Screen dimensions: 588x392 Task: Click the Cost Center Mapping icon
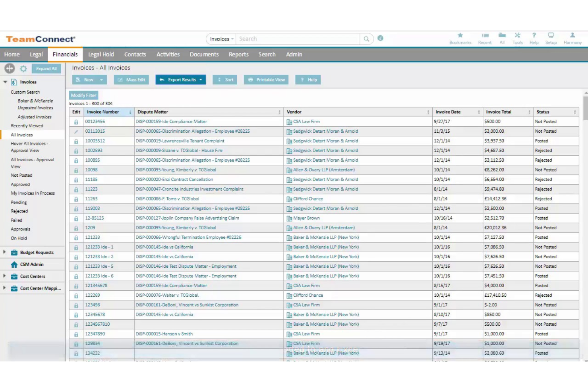click(x=14, y=288)
